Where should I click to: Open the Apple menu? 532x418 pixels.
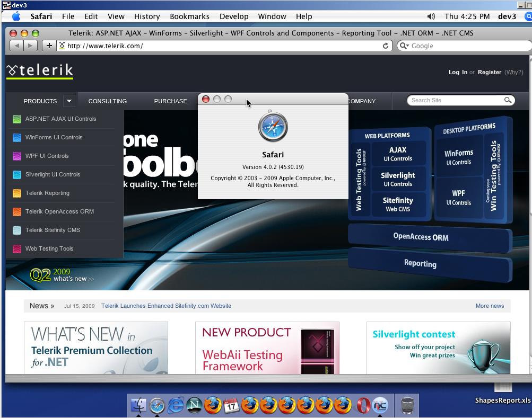16,16
